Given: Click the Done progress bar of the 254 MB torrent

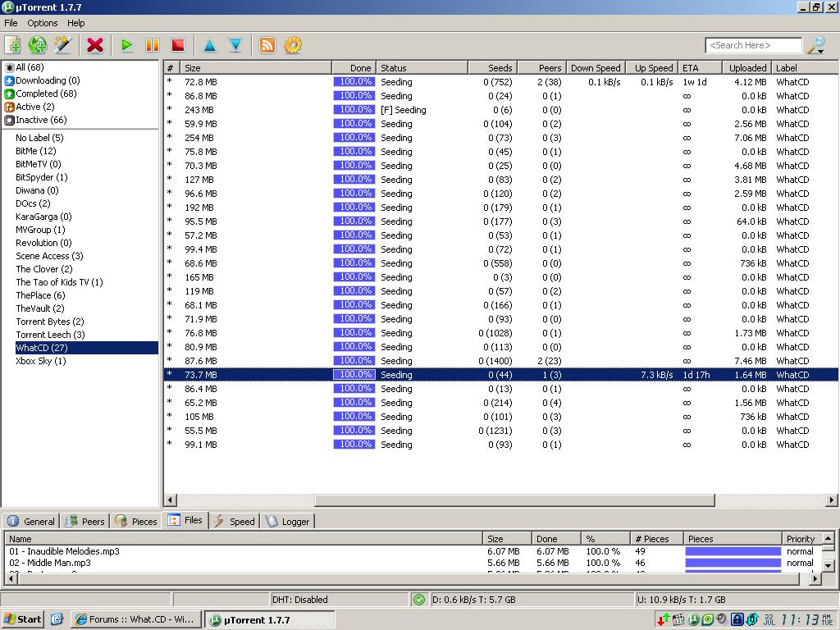Looking at the screenshot, I should 354,138.
